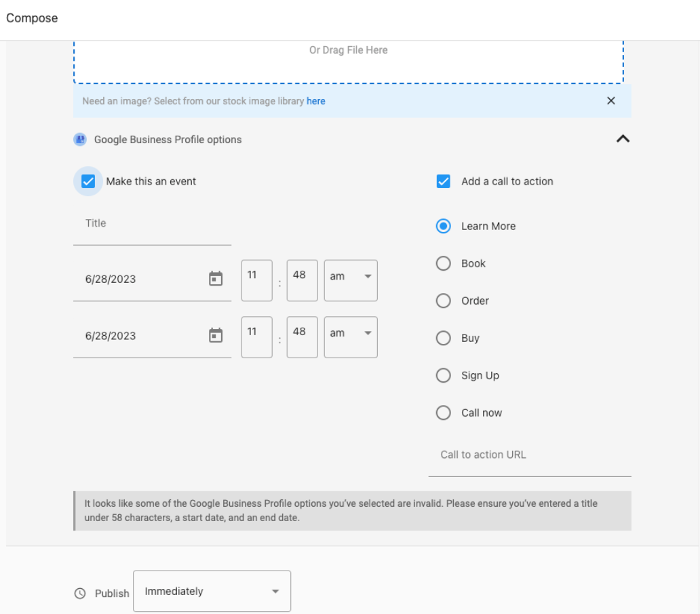Select the Learn More radio option
700x614 pixels.
click(x=444, y=226)
